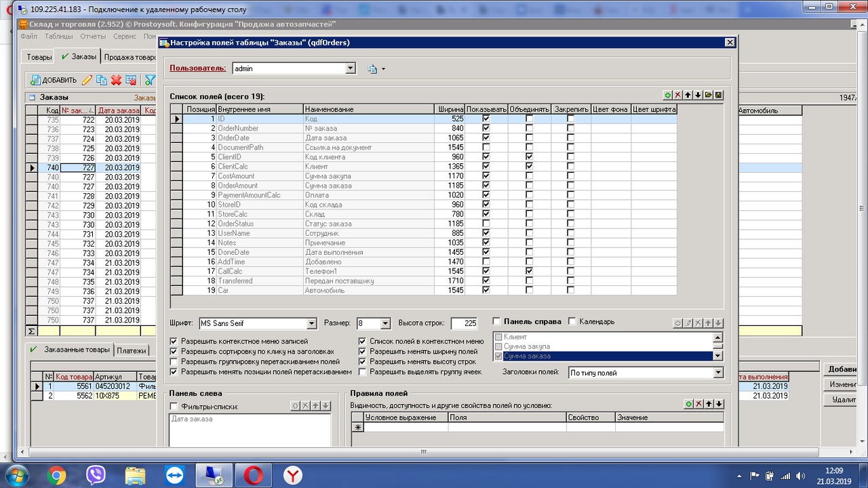The height and width of the screenshot is (488, 868).
Task: Click the save settings diskette icon
Action: [718, 96]
